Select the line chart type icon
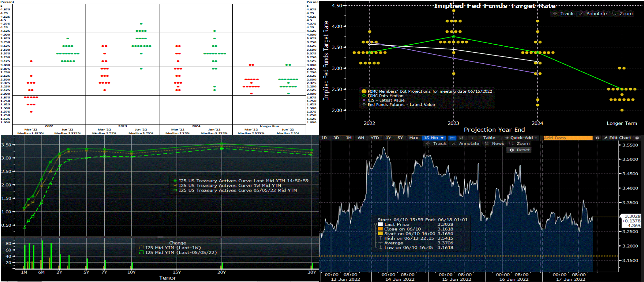This screenshot has width=644, height=282. (x=452, y=138)
